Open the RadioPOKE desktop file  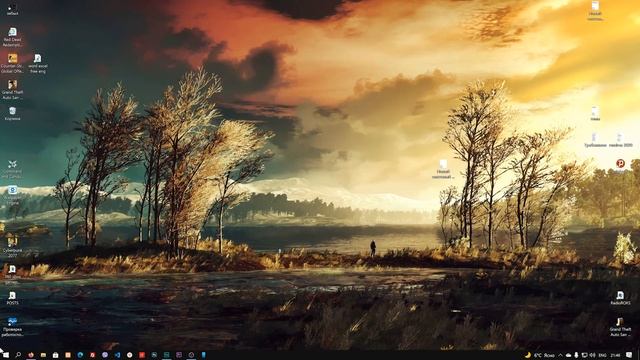coord(620,298)
